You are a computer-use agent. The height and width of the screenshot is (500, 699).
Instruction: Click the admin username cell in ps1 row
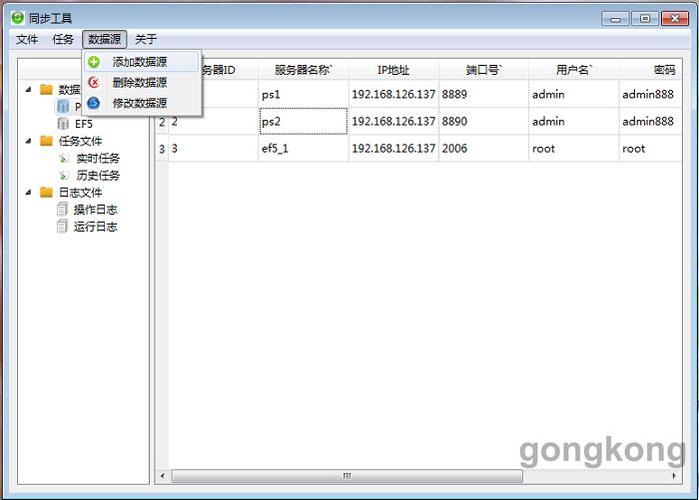click(574, 94)
